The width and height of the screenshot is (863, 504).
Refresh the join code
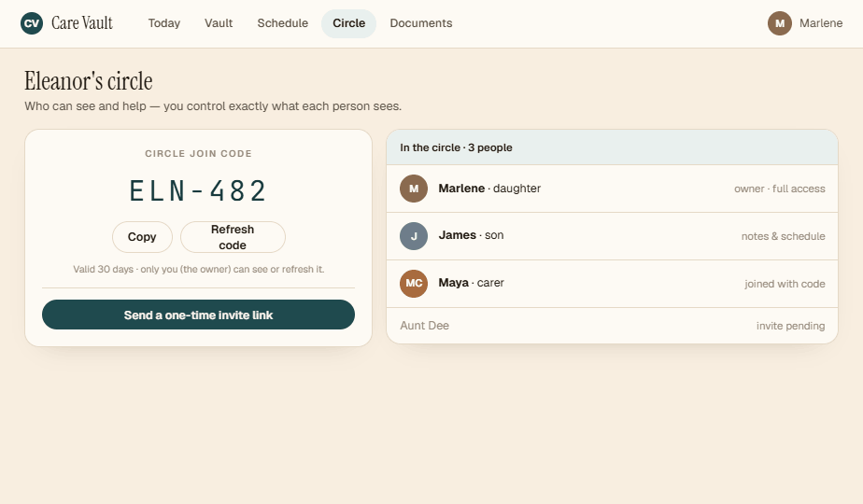tap(233, 237)
